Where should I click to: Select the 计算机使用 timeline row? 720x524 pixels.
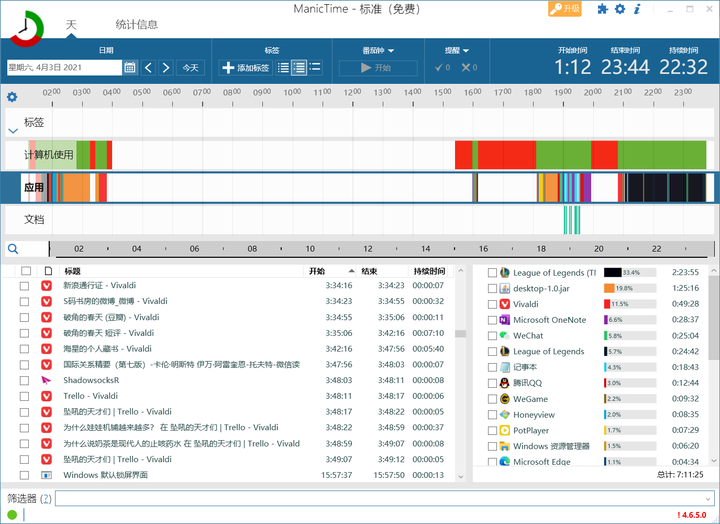[x=360, y=155]
